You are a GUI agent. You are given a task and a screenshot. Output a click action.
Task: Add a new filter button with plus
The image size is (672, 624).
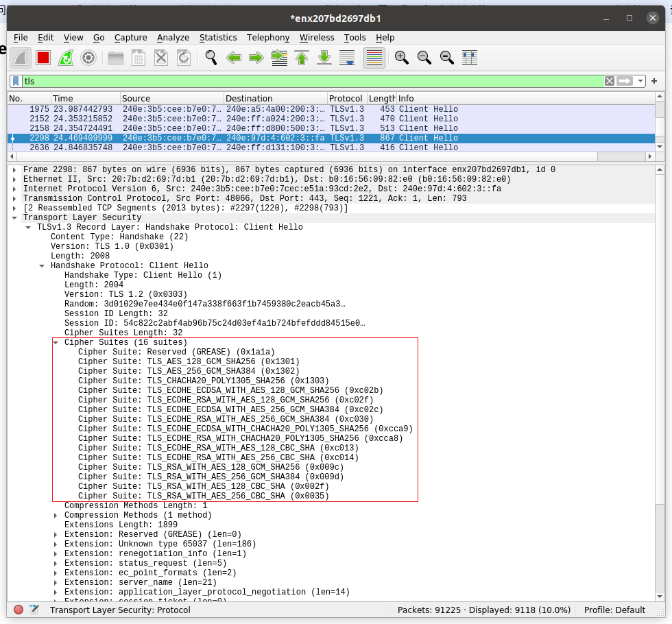pyautogui.click(x=654, y=81)
